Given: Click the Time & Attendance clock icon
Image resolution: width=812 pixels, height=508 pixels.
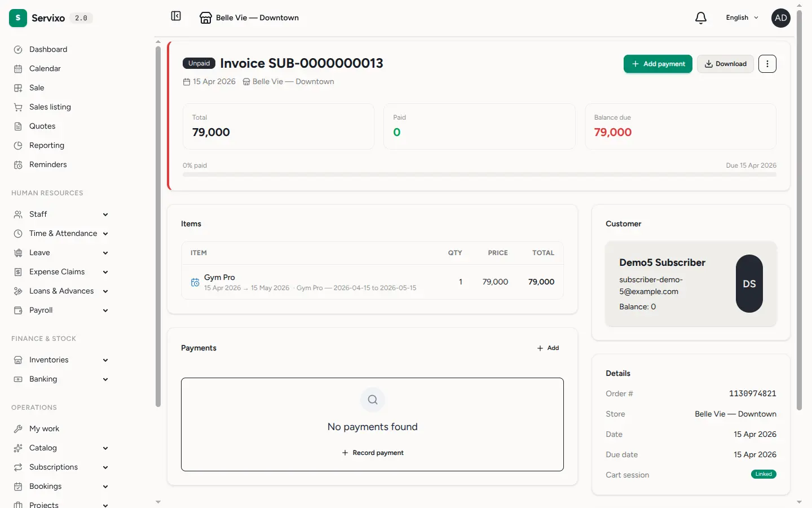Looking at the screenshot, I should point(18,234).
